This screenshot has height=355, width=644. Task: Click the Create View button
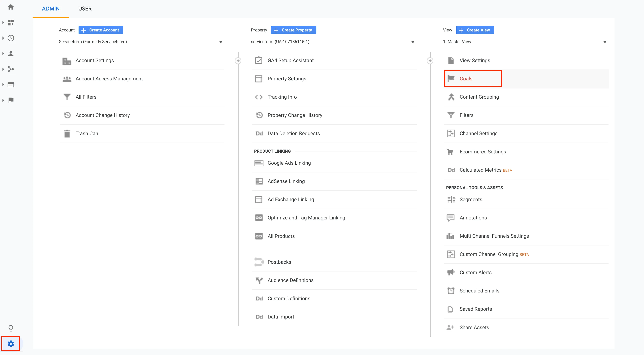(x=475, y=30)
